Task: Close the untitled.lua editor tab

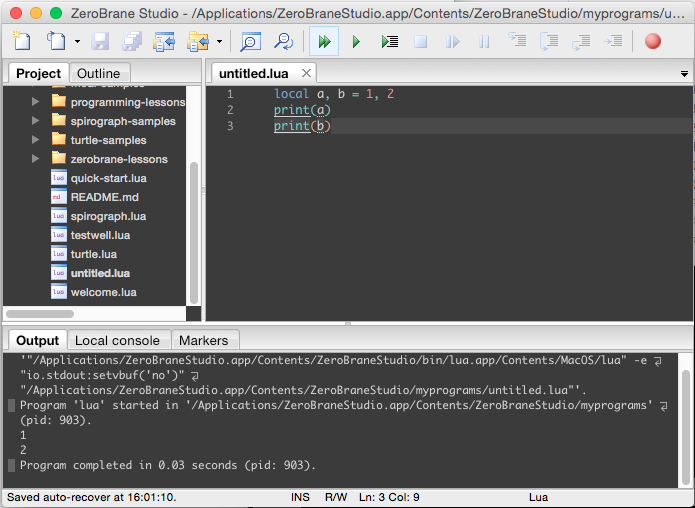Action: [306, 73]
